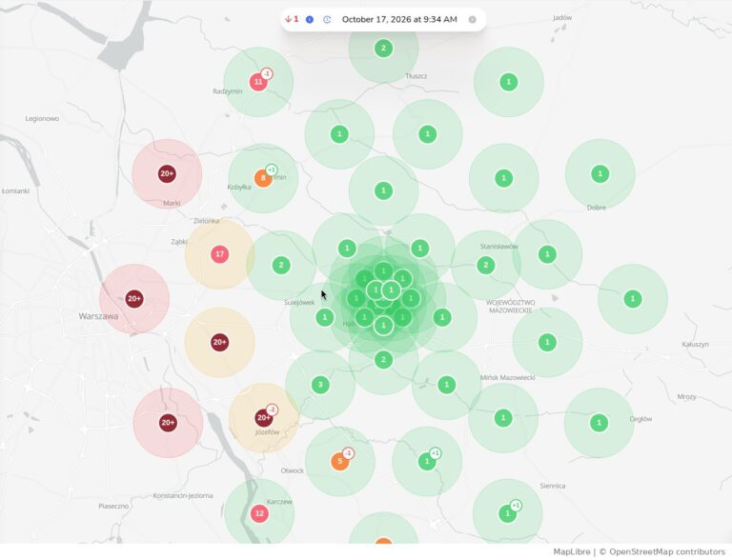732x560 pixels.
Task: Open OpenStreetMap contributors link
Action: [x=667, y=551]
